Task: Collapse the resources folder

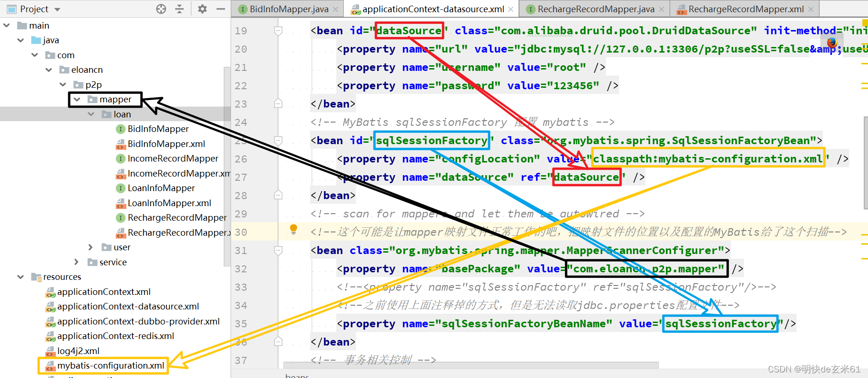Action: [x=21, y=277]
